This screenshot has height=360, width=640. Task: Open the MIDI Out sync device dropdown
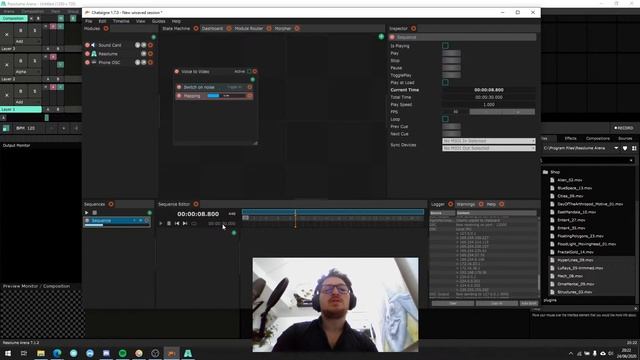tap(489, 148)
